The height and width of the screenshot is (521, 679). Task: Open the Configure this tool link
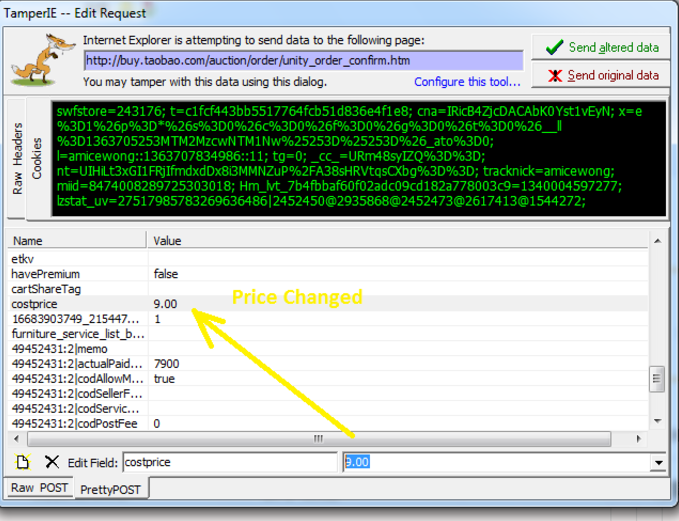[x=467, y=81]
